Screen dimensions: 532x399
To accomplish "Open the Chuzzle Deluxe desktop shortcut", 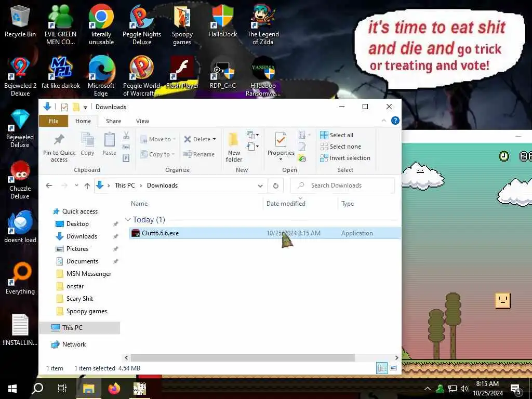I will [x=20, y=180].
